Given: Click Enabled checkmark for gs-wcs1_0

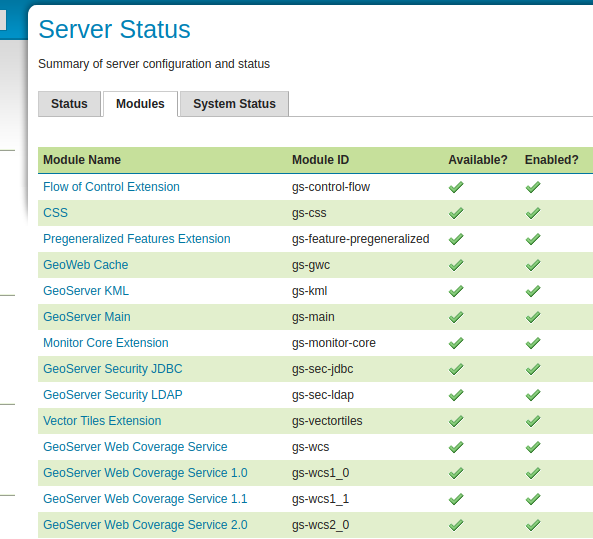Looking at the screenshot, I should click(533, 473).
